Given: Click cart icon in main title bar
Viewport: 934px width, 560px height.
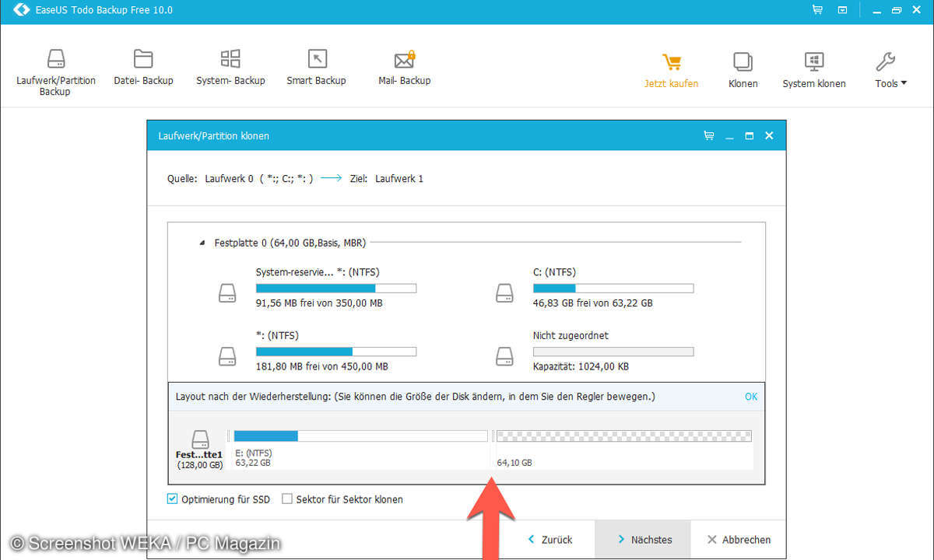Looking at the screenshot, I should [x=817, y=10].
